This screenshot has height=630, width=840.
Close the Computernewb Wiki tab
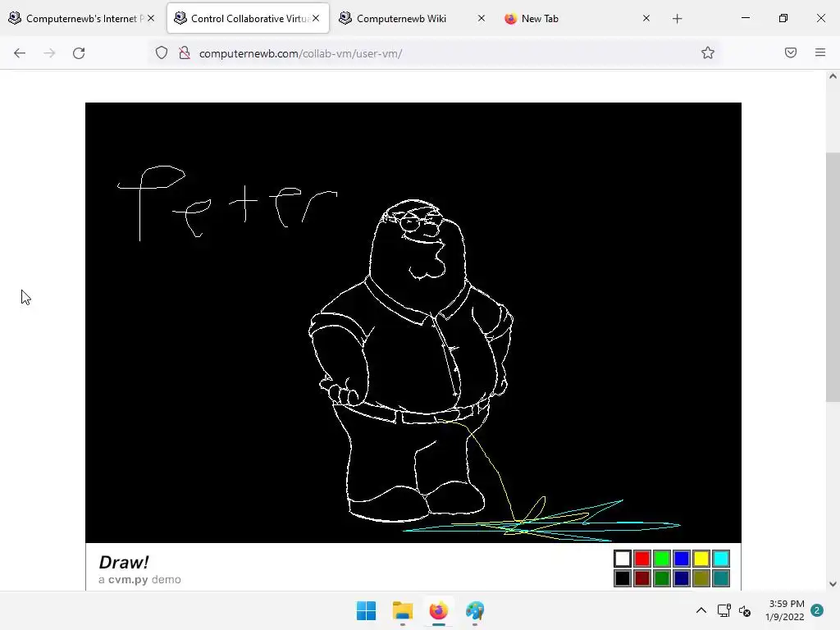click(481, 18)
